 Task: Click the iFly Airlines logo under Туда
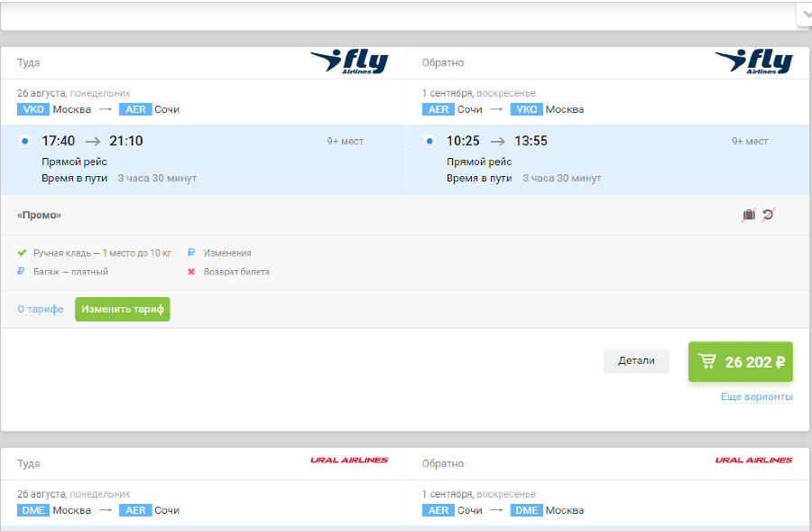[349, 62]
